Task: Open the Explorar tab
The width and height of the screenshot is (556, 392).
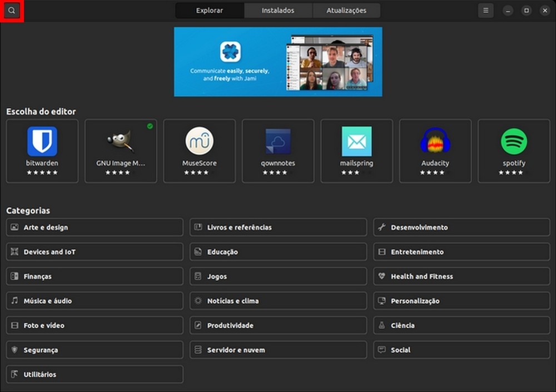Action: [x=209, y=10]
